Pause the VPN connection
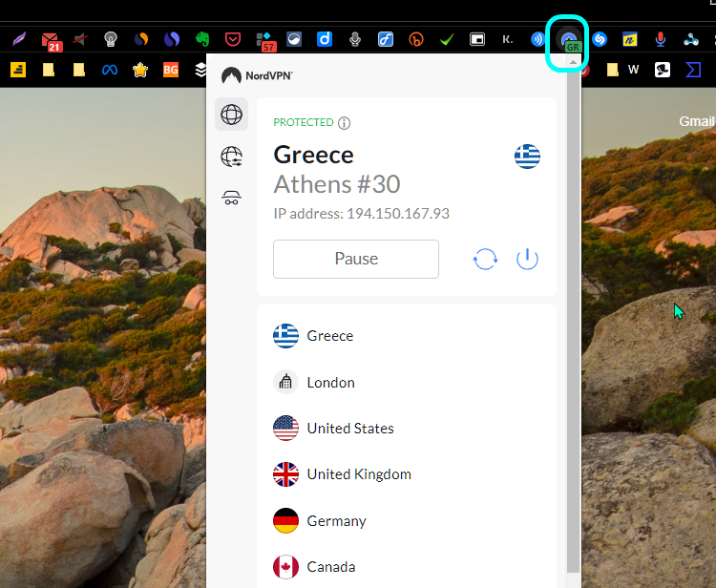Viewport: 716px width, 588px height. pos(356,259)
